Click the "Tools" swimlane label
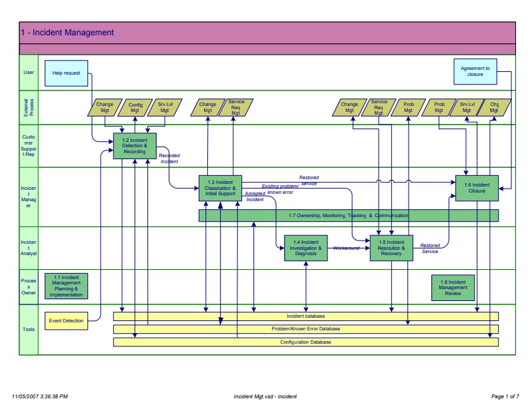 [29, 329]
